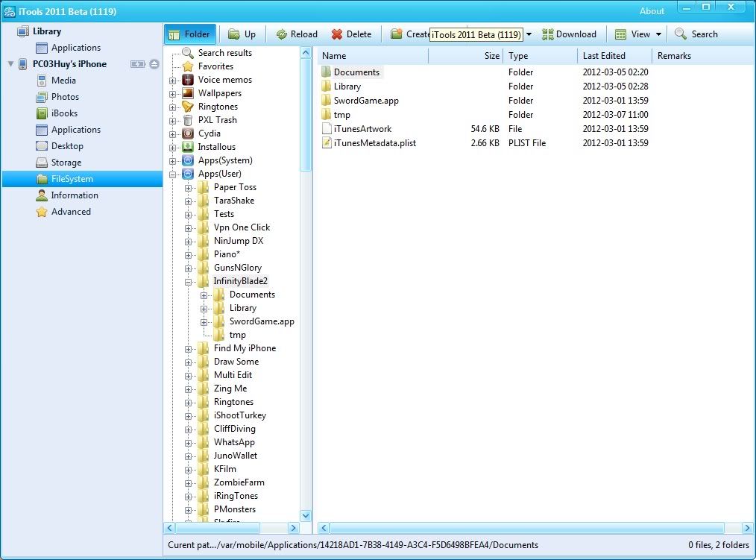Image resolution: width=756 pixels, height=560 pixels.
Task: Click the Search magnifier toolbar icon
Action: (x=680, y=34)
